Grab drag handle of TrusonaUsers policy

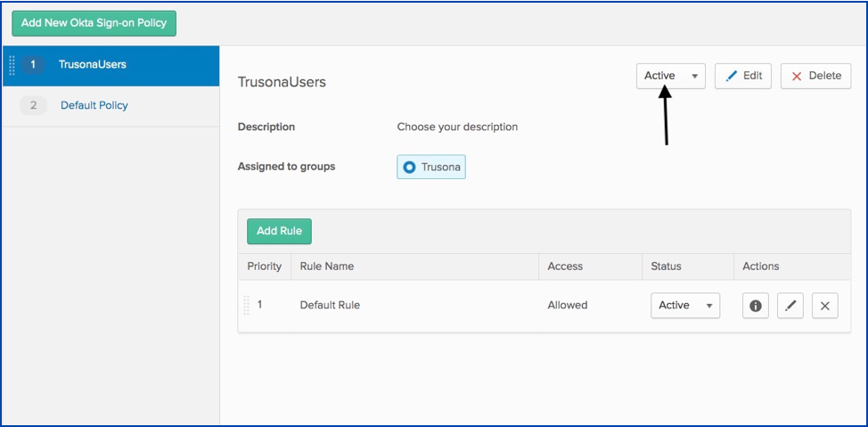[12, 65]
